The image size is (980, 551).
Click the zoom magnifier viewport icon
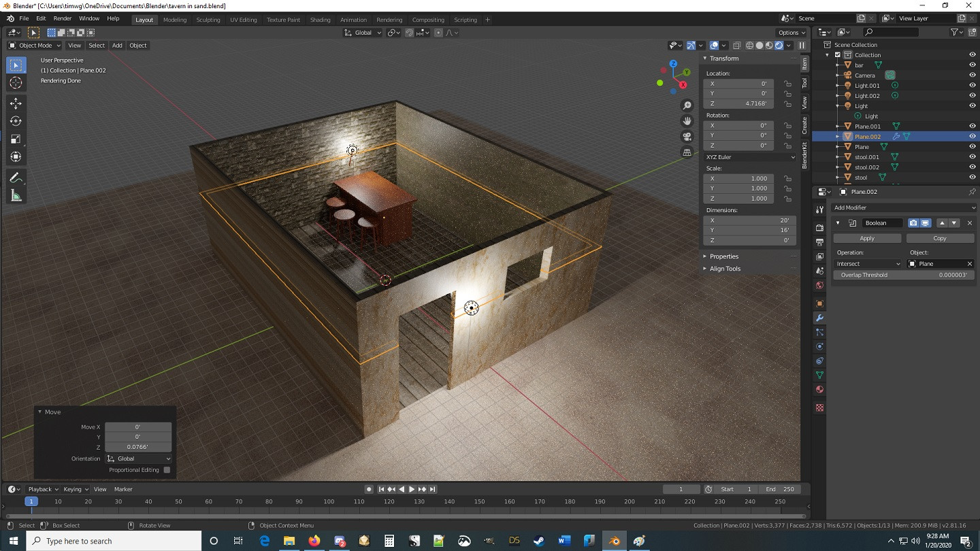(687, 105)
